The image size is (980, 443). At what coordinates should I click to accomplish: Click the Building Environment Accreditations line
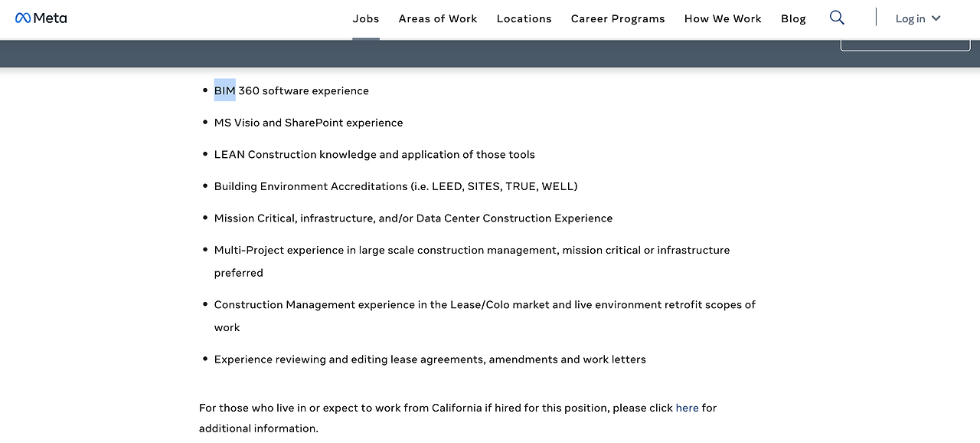click(396, 186)
